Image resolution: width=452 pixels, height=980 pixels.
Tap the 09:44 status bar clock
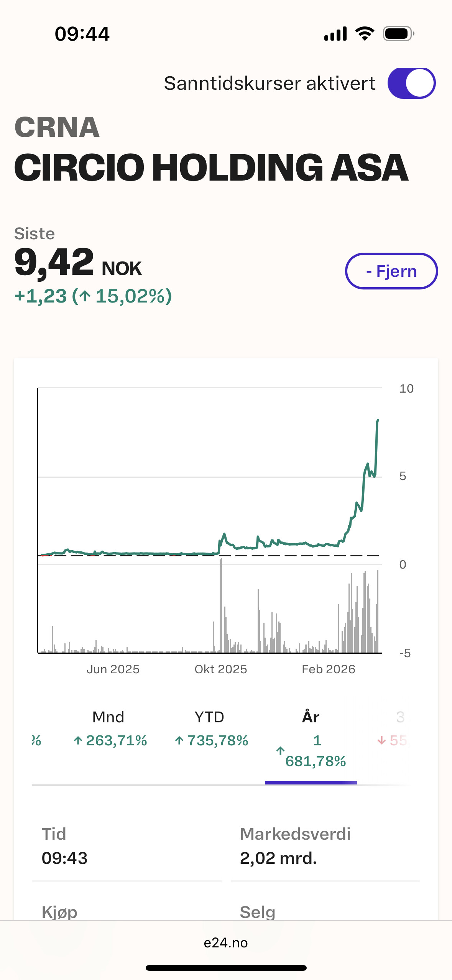click(82, 34)
